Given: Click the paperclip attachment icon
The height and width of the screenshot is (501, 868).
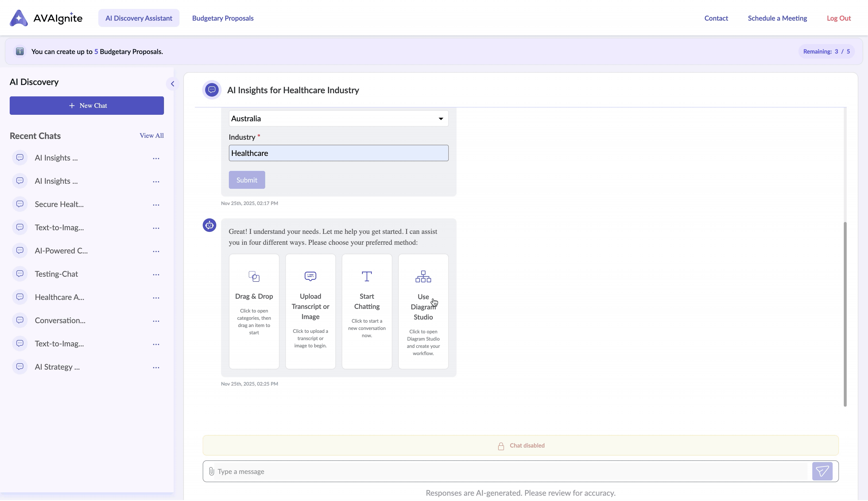Looking at the screenshot, I should point(211,471).
